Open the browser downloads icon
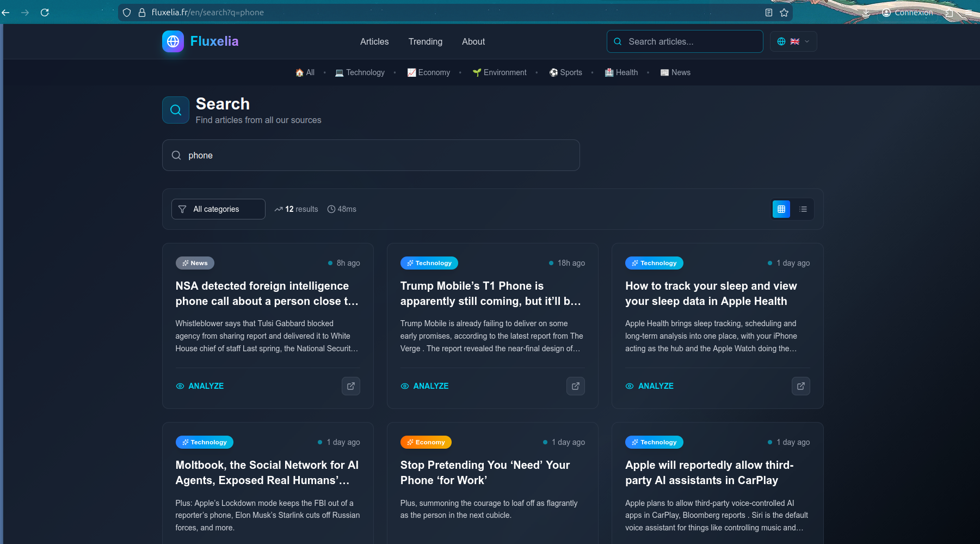Viewport: 980px width, 544px height. (866, 12)
